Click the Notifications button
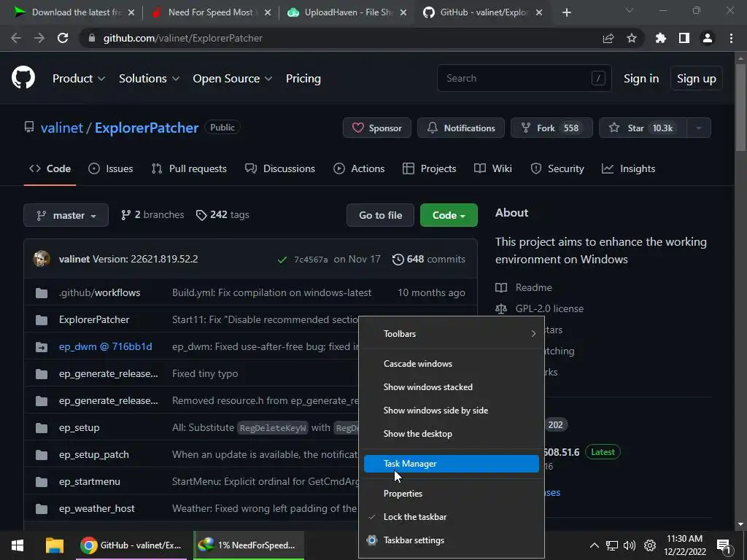Screen dimensions: 747x560 click(461, 128)
